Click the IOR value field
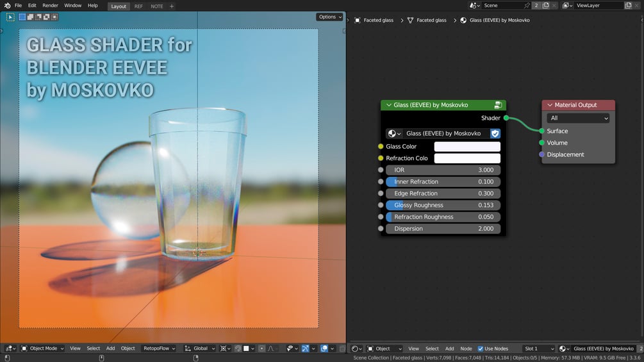Viewport: 644px width, 362px height. click(x=443, y=170)
